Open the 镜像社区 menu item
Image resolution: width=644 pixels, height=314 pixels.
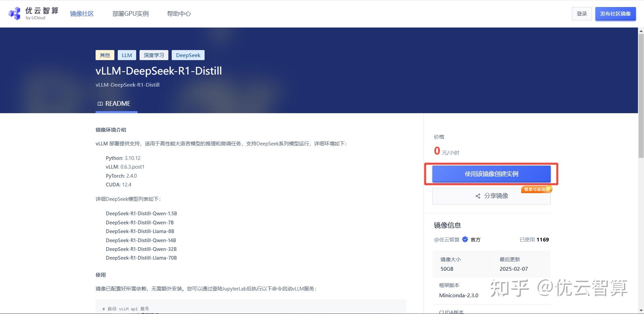(x=82, y=13)
